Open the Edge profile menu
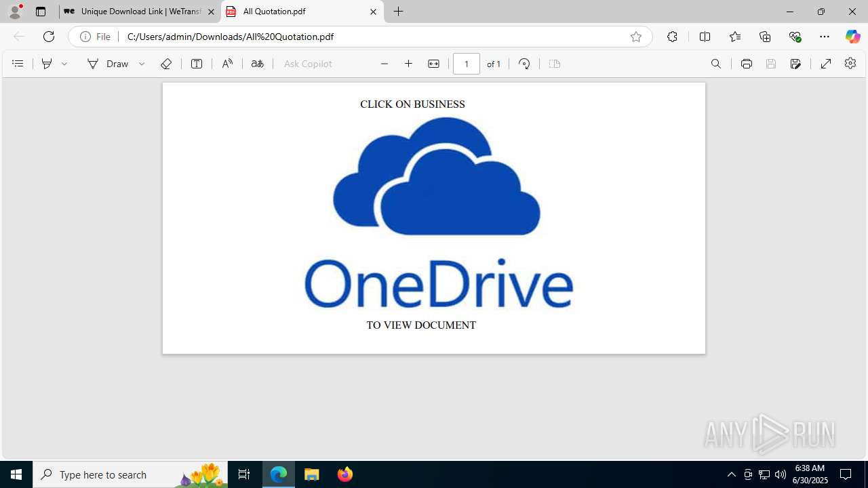This screenshot has width=868, height=488. pyautogui.click(x=15, y=12)
